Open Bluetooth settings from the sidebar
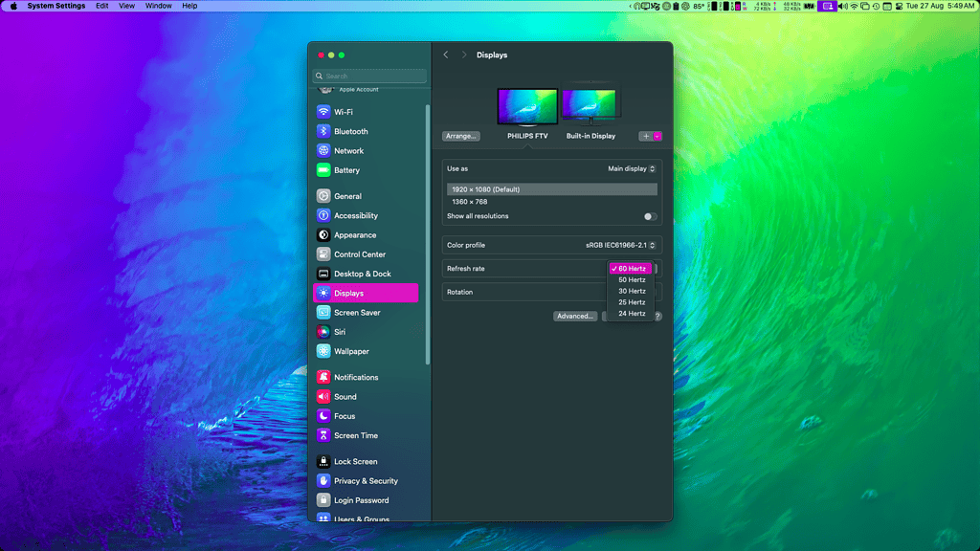This screenshot has width=980, height=551. 346,130
